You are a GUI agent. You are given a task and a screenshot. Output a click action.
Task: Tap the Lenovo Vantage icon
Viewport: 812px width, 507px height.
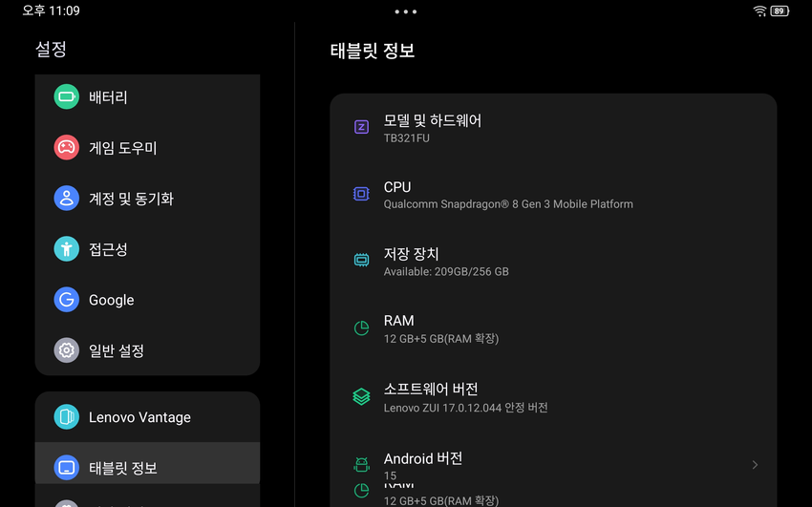[66, 417]
